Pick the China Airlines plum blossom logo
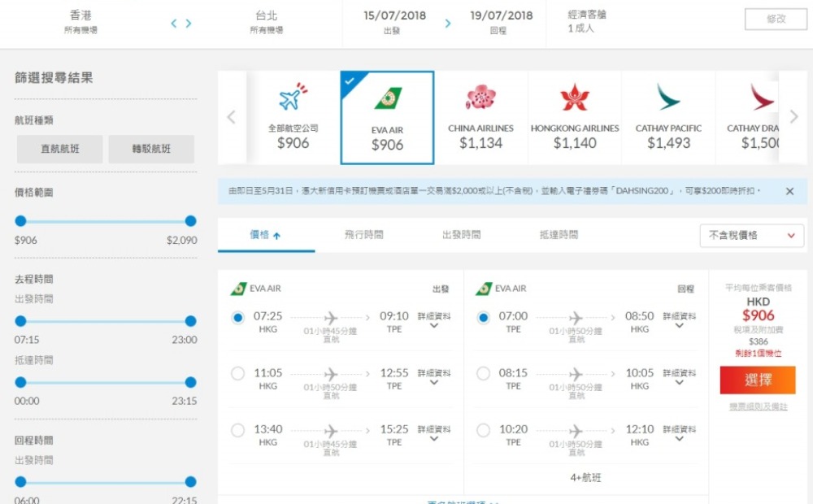This screenshot has width=813, height=504. 480,97
